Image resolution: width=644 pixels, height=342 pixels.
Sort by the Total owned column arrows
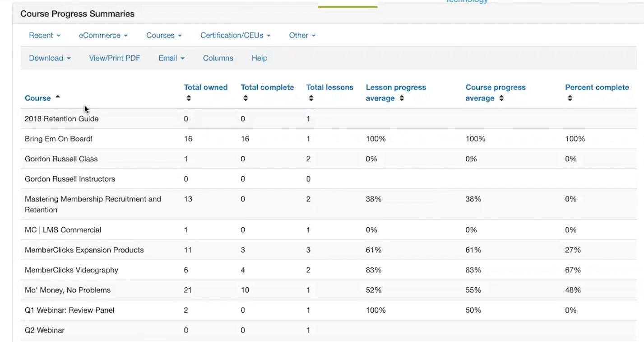[x=188, y=98]
